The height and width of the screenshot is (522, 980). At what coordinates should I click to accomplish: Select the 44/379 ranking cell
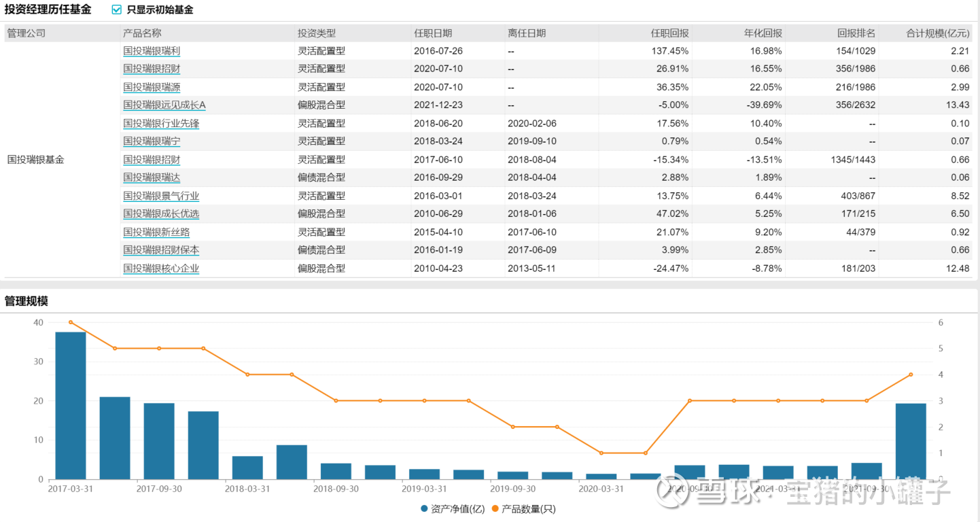coord(860,232)
